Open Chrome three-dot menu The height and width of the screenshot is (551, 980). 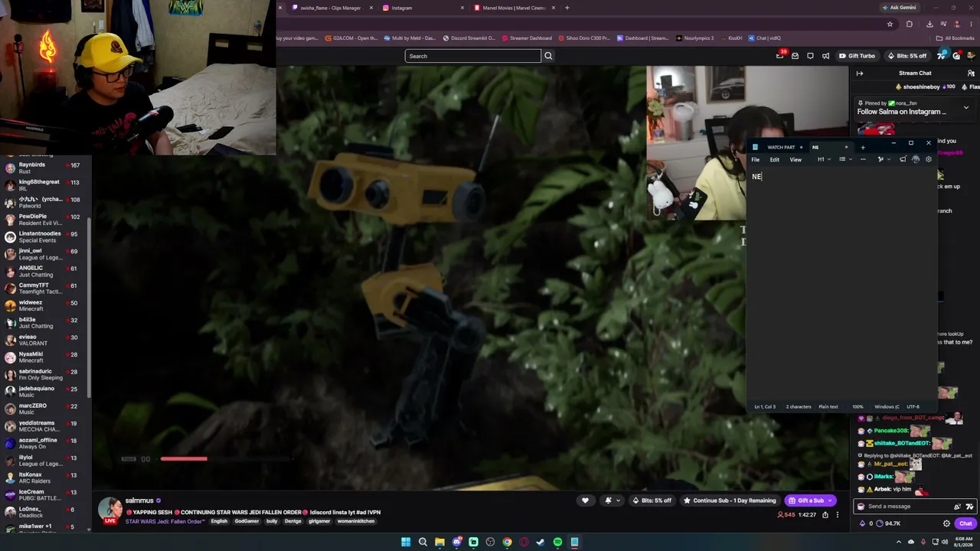point(971,24)
